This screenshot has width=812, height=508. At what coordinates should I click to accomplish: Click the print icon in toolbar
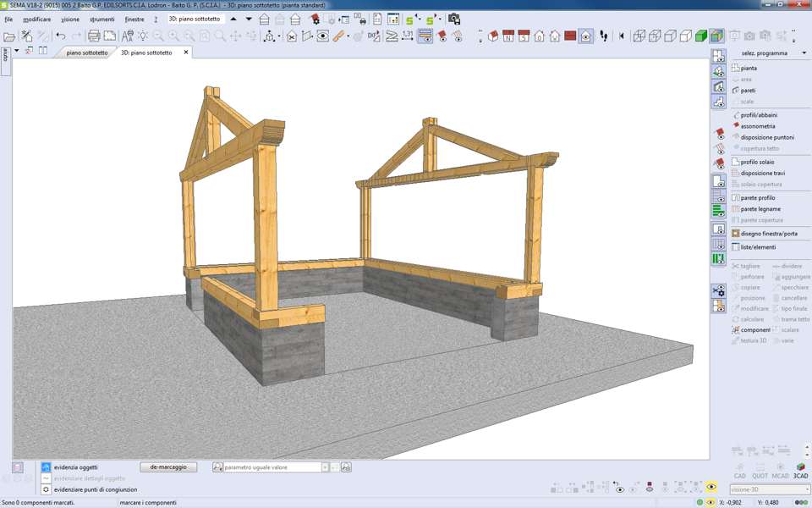point(94,36)
